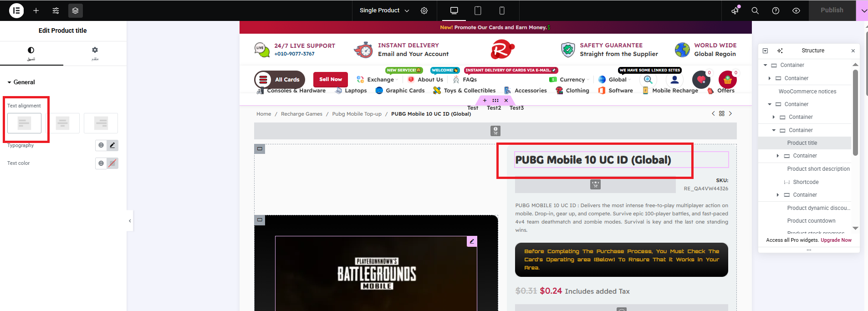Select WooCommerce notices in Structure
868x311 pixels.
click(807, 92)
